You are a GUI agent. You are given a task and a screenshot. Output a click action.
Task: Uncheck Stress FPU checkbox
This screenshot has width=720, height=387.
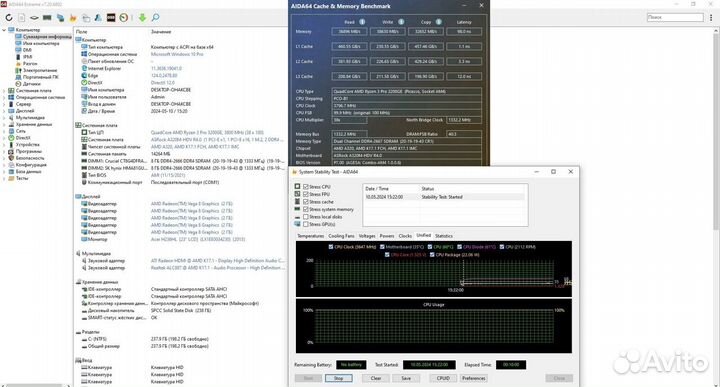[305, 194]
